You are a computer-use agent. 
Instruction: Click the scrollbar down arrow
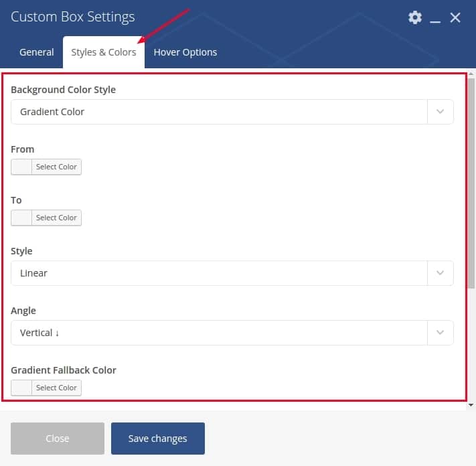[471, 405]
